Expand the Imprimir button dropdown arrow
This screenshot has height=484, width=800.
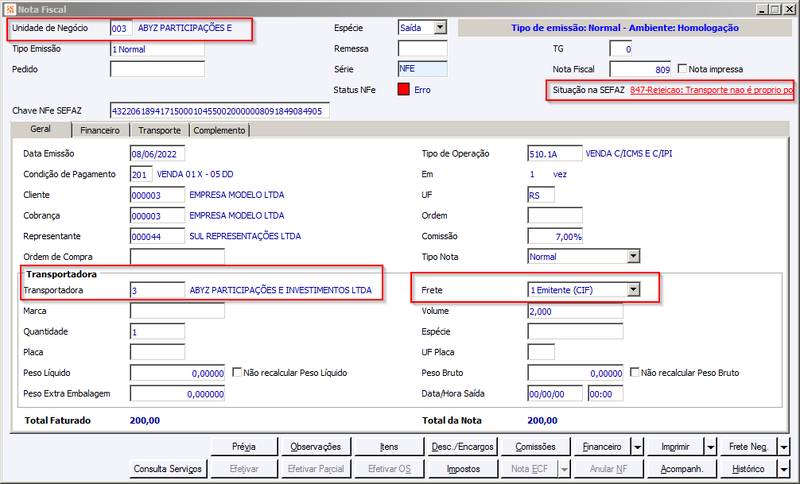coord(711,447)
